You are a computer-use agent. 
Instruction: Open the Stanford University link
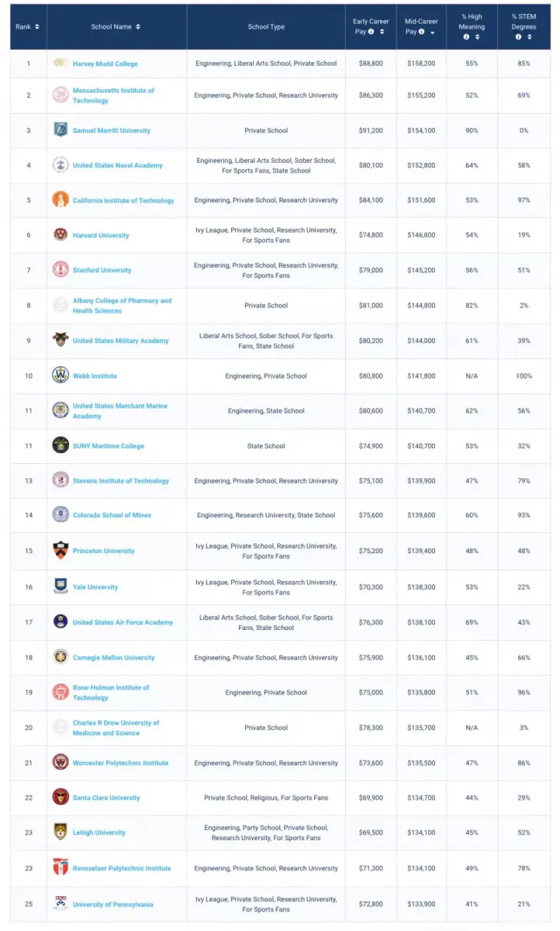[x=102, y=270]
